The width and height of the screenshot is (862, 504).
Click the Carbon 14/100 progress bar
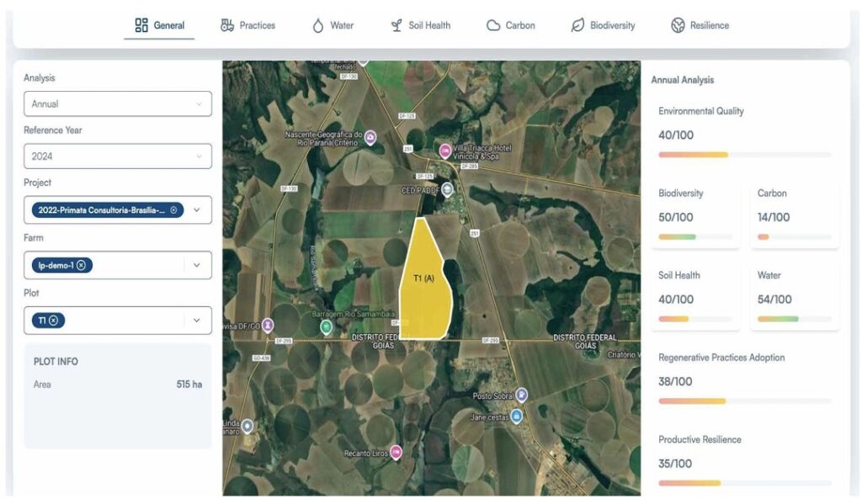795,237
